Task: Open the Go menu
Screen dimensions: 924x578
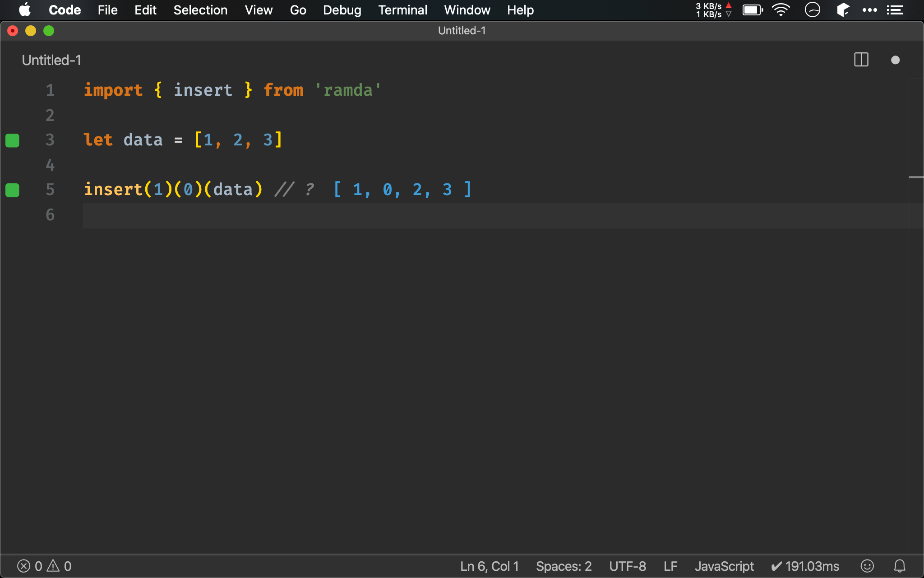Action: click(298, 10)
